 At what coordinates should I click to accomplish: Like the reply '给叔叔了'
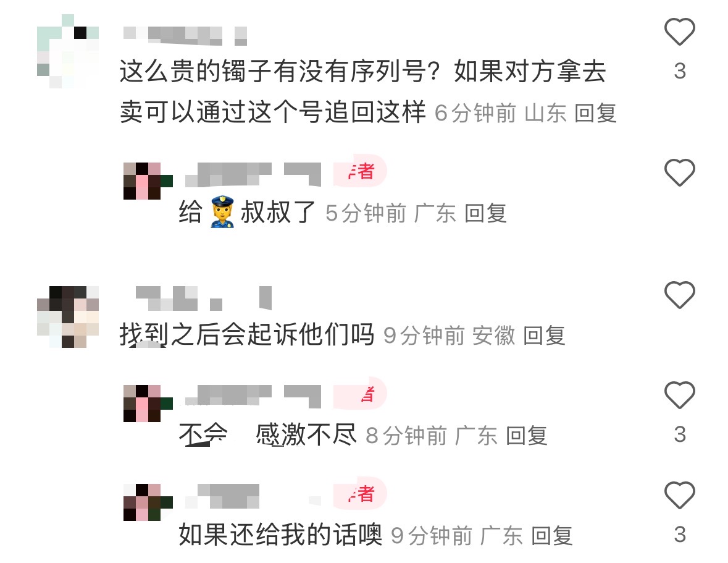click(680, 172)
